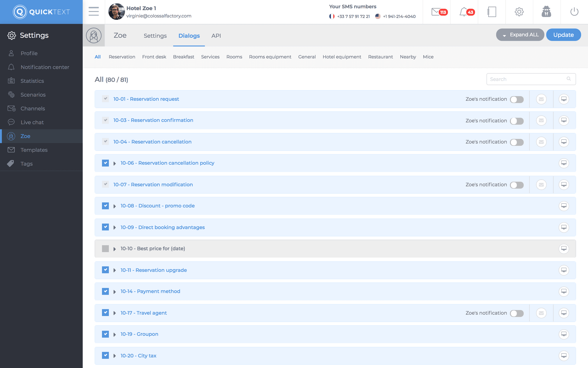The image size is (588, 368).
Task: Open 10-19 - Groupon dialog link
Action: click(x=139, y=334)
